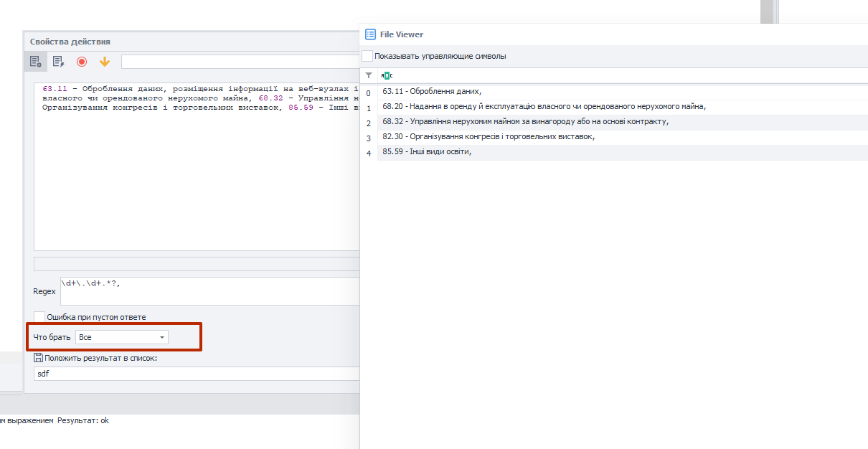Image resolution: width=868 pixels, height=449 pixels.
Task: Click the horizontal scrollbar under the text area
Action: tap(197, 263)
